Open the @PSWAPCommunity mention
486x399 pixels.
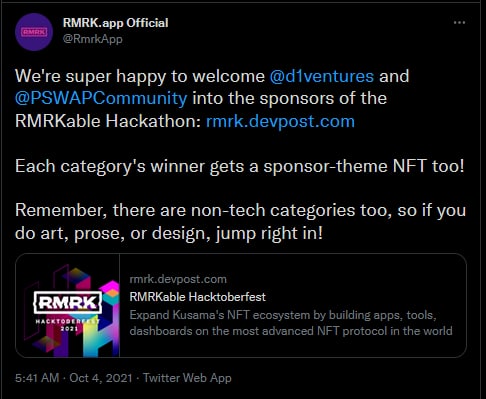click(x=101, y=99)
